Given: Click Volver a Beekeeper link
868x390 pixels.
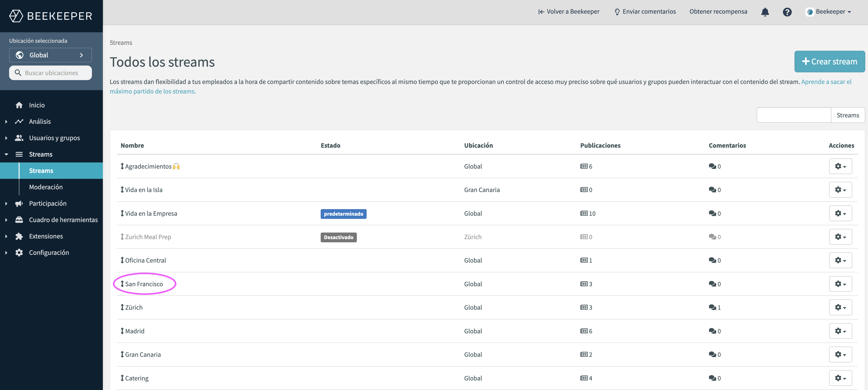Looking at the screenshot, I should point(569,12).
